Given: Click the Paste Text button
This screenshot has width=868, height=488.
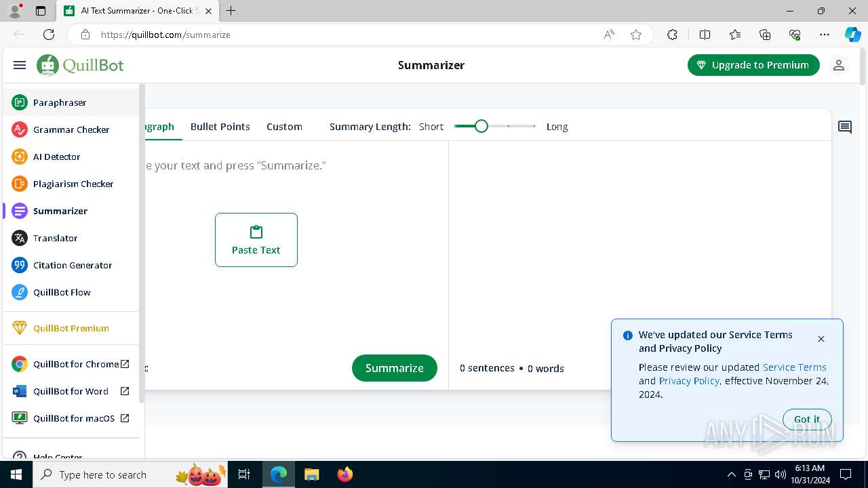Looking at the screenshot, I should tap(256, 240).
